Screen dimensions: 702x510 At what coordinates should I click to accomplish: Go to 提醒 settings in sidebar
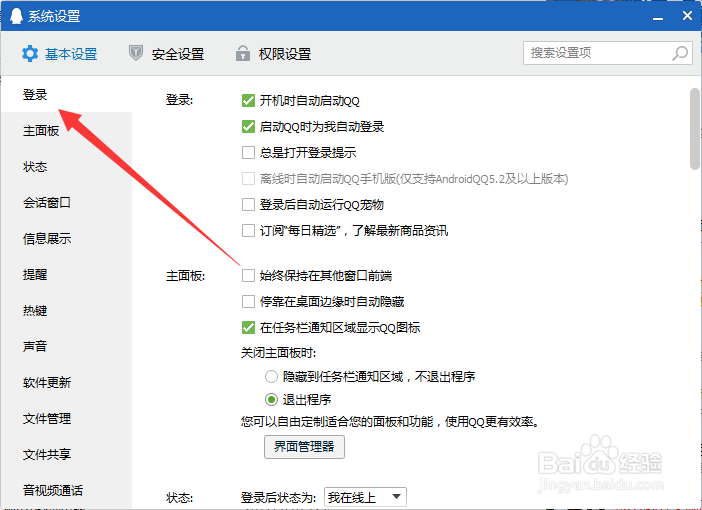(x=66, y=274)
